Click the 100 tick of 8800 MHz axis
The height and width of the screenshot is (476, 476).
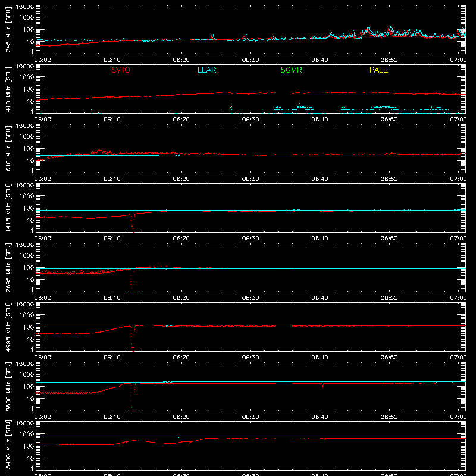point(29,387)
